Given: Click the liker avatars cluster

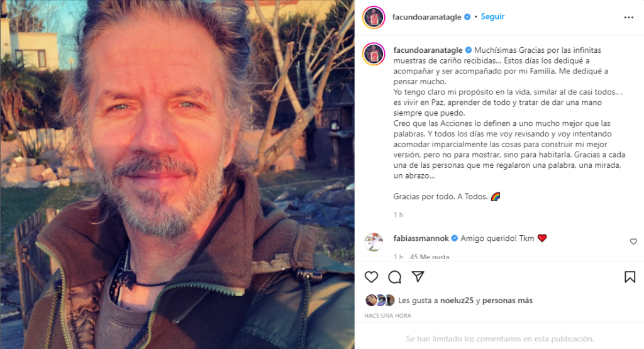Looking at the screenshot, I should [x=380, y=300].
